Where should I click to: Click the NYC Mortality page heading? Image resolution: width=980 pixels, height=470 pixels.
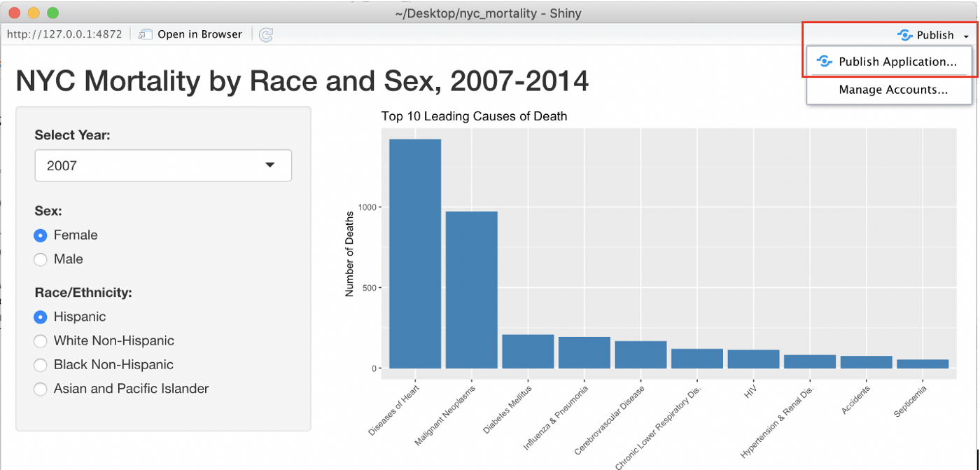point(302,82)
